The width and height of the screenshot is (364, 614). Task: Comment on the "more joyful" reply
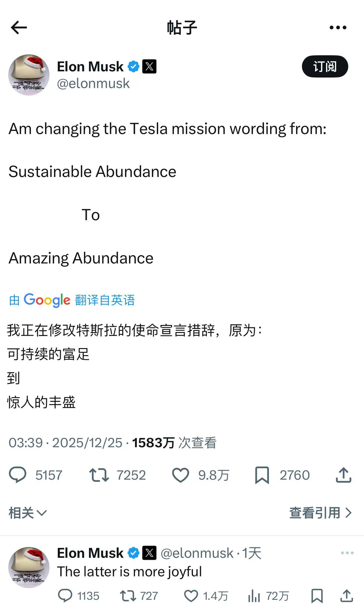point(65,596)
